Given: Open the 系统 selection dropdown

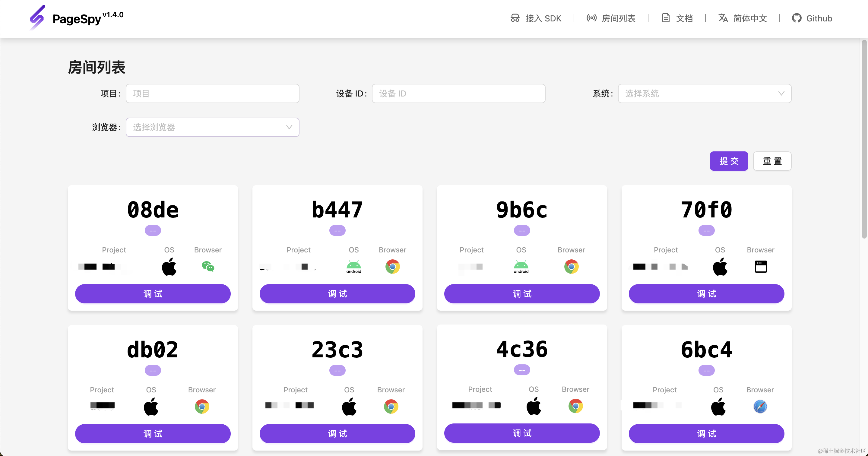Looking at the screenshot, I should [704, 93].
